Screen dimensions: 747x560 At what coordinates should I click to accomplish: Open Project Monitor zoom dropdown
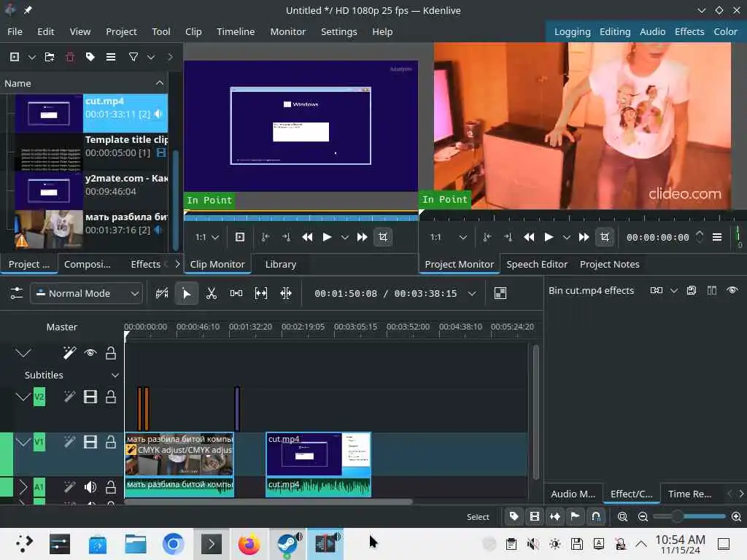449,237
